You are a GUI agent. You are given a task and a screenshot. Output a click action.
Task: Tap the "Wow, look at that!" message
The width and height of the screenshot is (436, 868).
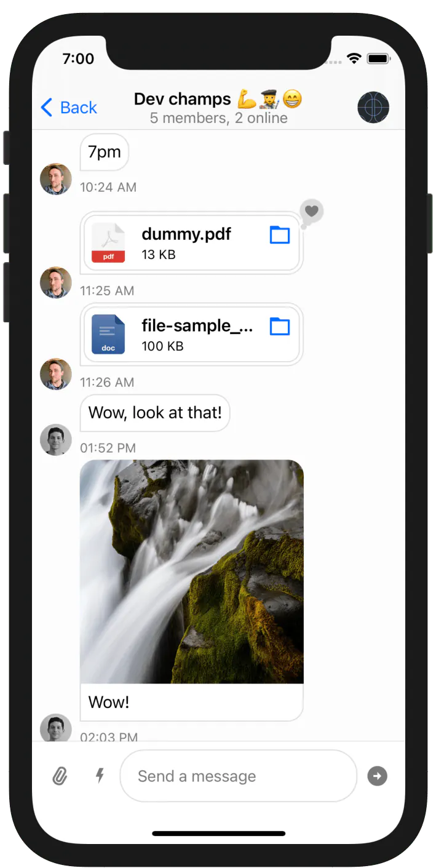tap(155, 413)
